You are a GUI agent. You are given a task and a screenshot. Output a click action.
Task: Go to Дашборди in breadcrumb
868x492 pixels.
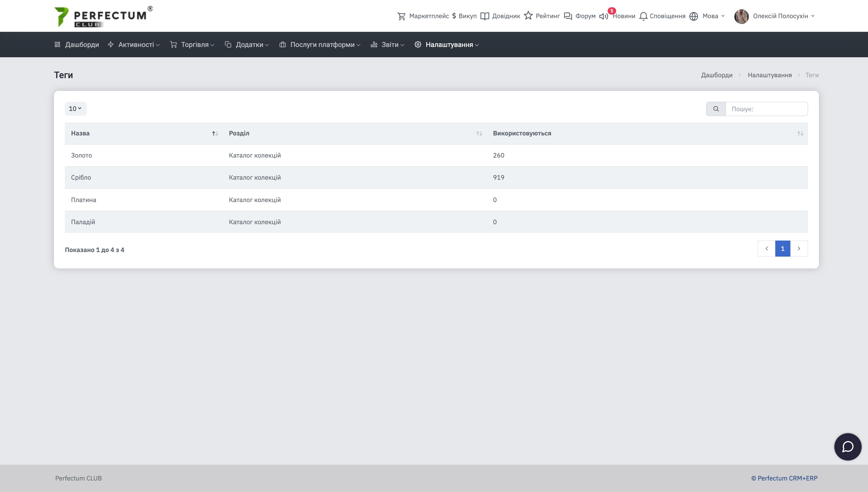tap(716, 75)
